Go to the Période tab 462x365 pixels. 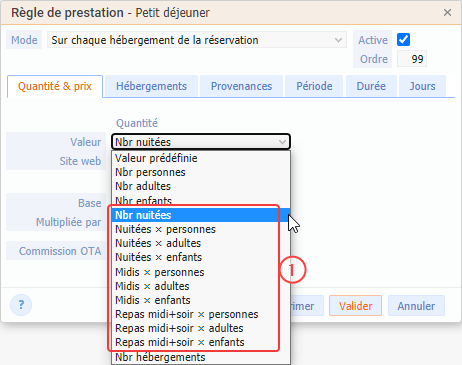(314, 86)
